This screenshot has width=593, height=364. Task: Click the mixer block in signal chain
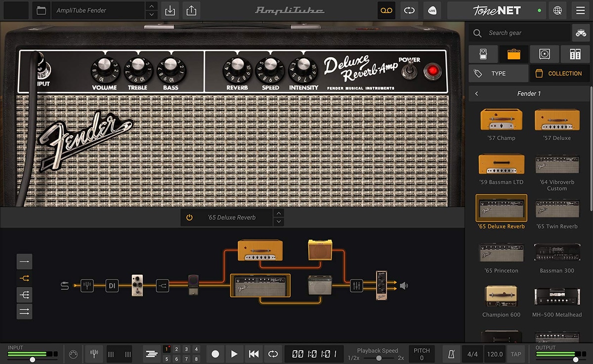click(x=356, y=285)
